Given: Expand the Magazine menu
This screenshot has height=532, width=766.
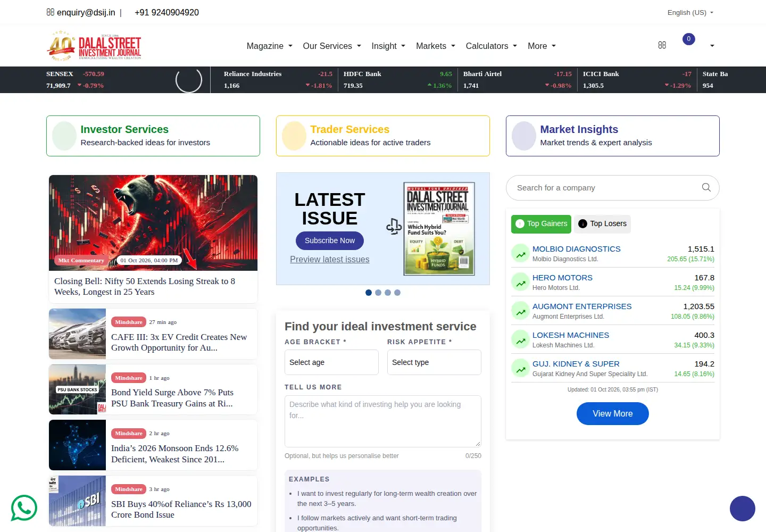Looking at the screenshot, I should tap(270, 46).
